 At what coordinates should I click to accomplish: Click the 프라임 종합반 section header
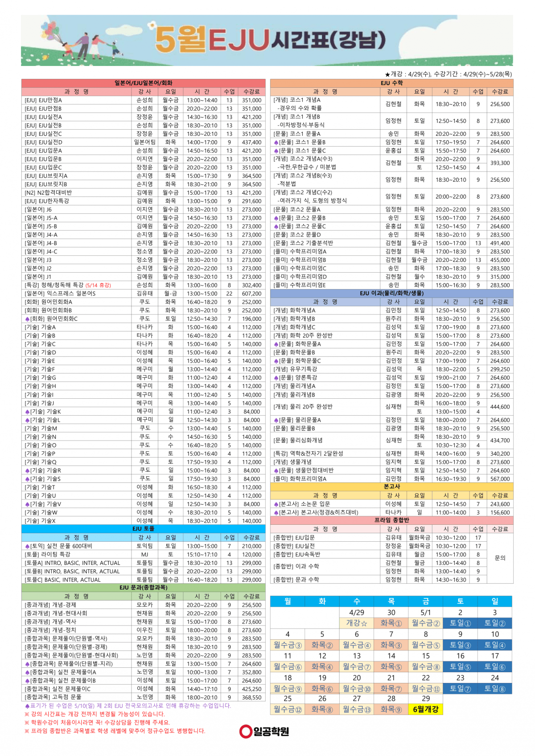pos(391,520)
